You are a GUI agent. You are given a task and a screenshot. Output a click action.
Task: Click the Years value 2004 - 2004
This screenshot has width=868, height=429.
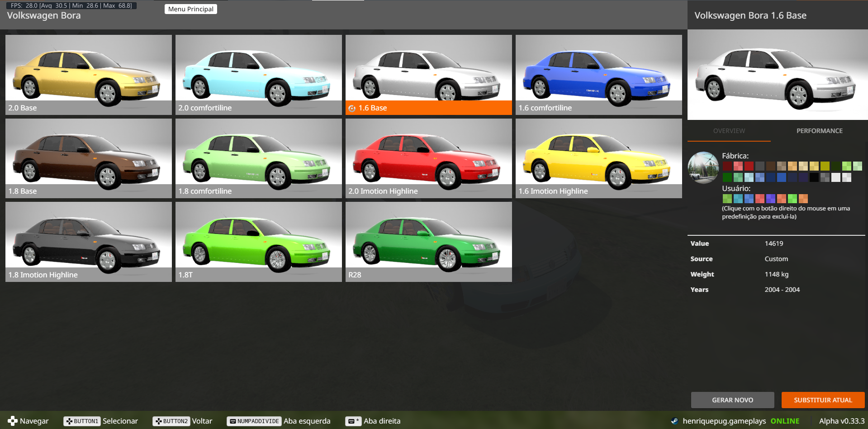coord(782,290)
